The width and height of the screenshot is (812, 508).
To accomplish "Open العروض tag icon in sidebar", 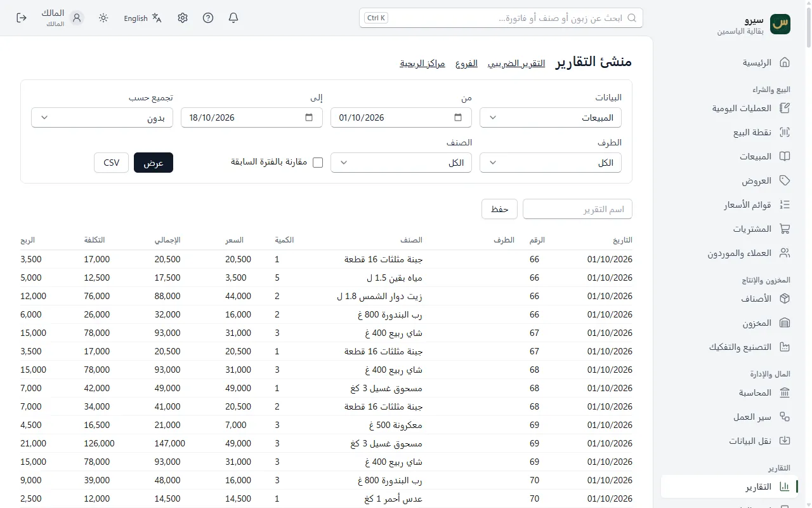I will pyautogui.click(x=785, y=180).
